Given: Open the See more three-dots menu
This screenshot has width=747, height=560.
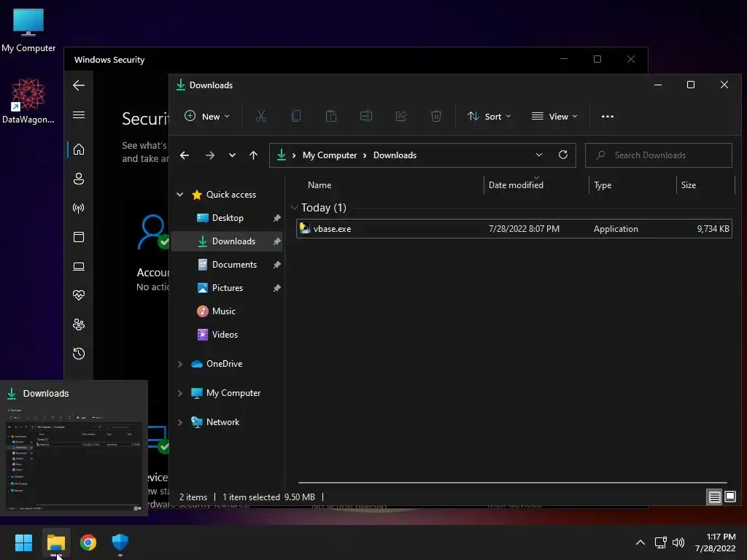Looking at the screenshot, I should tap(608, 116).
